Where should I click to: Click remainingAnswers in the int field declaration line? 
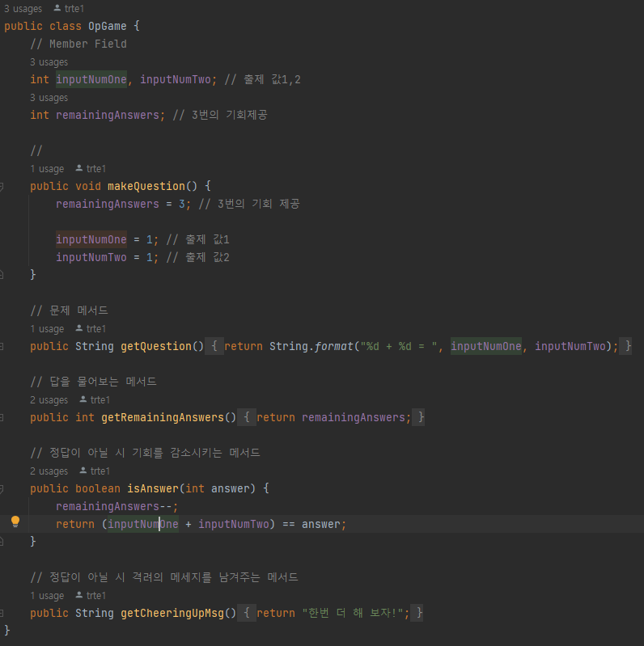(107, 115)
